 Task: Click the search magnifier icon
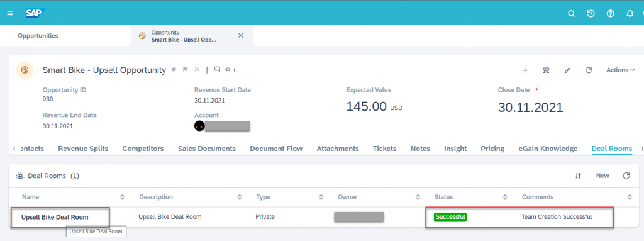pos(571,14)
